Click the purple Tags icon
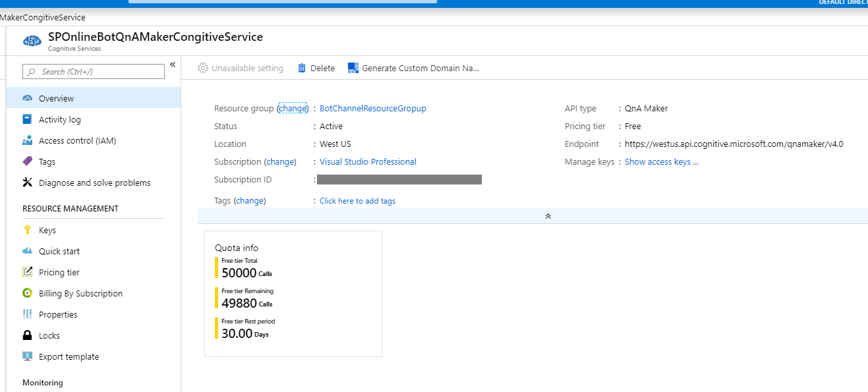Image resolution: width=868 pixels, height=392 pixels. 27,161
